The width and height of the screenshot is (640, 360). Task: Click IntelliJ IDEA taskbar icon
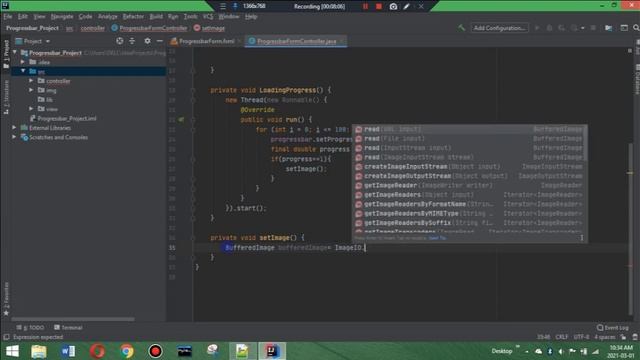point(272,351)
